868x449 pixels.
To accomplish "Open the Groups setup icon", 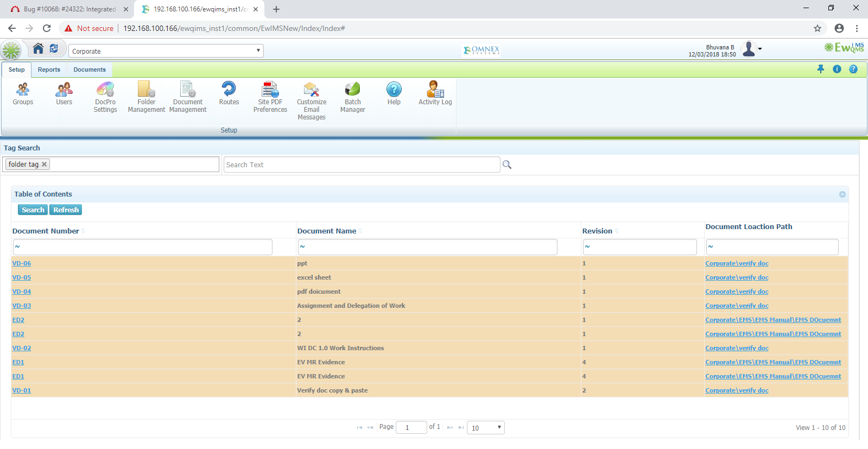I will pos(23,93).
